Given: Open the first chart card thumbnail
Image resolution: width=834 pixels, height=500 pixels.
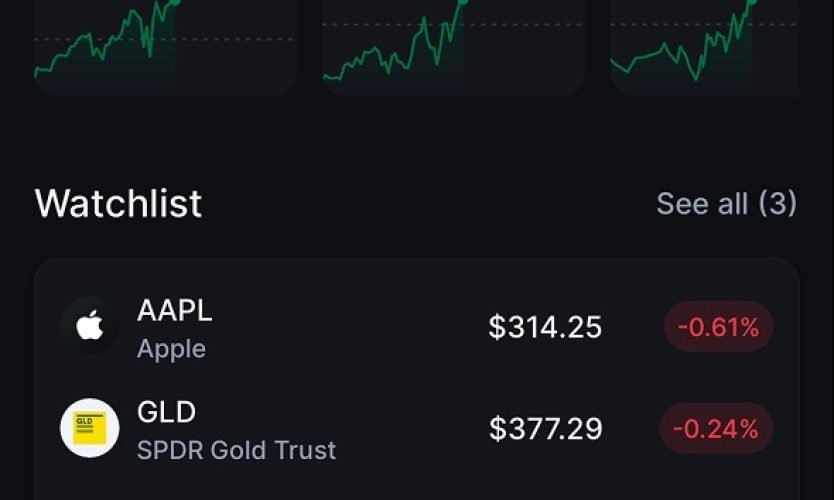Looking at the screenshot, I should [x=165, y=48].
